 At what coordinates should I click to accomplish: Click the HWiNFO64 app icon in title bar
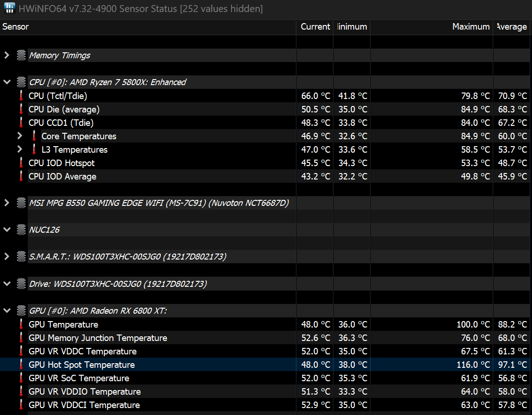9,8
